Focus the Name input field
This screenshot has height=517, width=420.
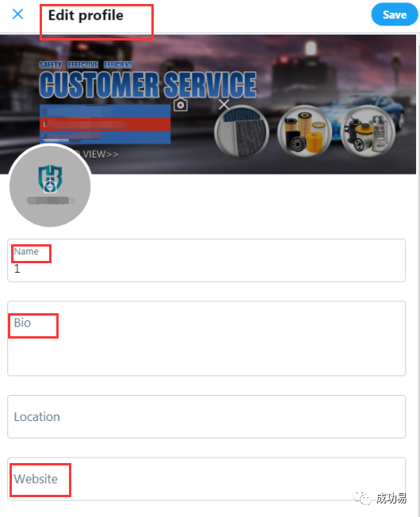pyautogui.click(x=207, y=260)
